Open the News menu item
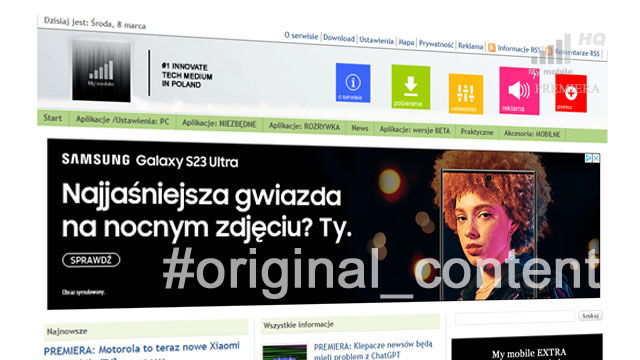The width and height of the screenshot is (640, 360). click(x=360, y=128)
